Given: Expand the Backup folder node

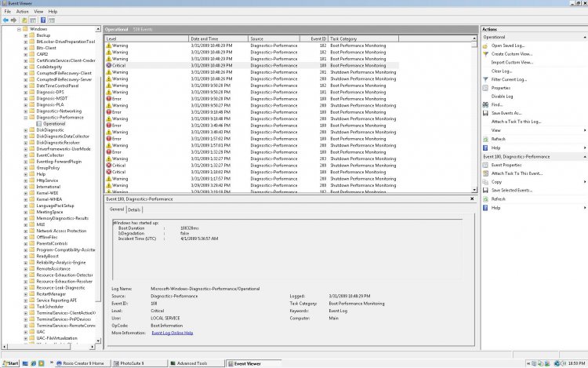Looking at the screenshot, I should (x=26, y=35).
